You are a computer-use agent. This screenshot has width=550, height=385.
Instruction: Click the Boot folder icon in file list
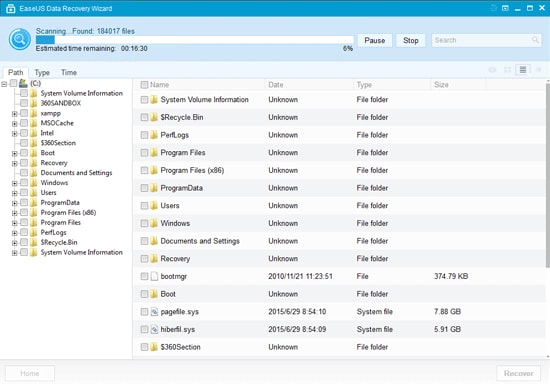pyautogui.click(x=154, y=294)
